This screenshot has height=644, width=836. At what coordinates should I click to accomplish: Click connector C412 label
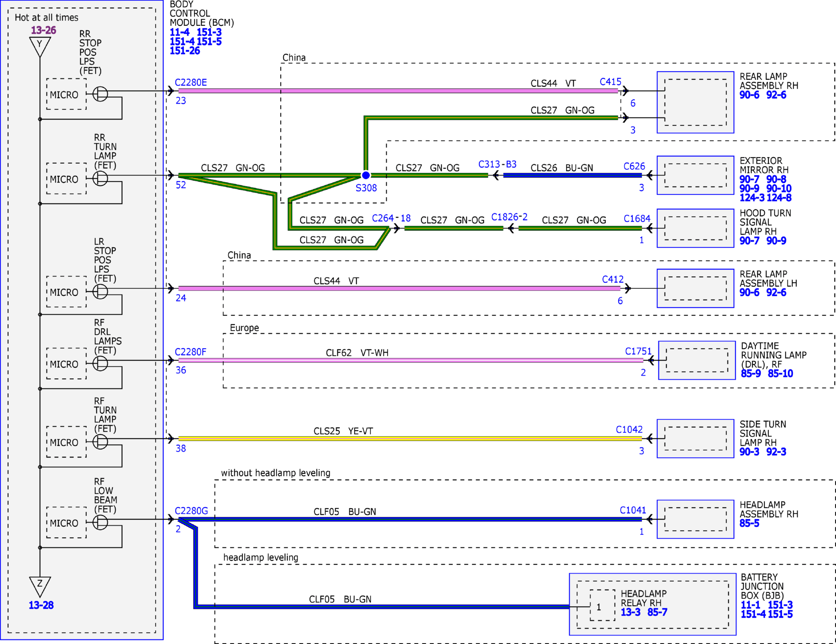tap(613, 279)
